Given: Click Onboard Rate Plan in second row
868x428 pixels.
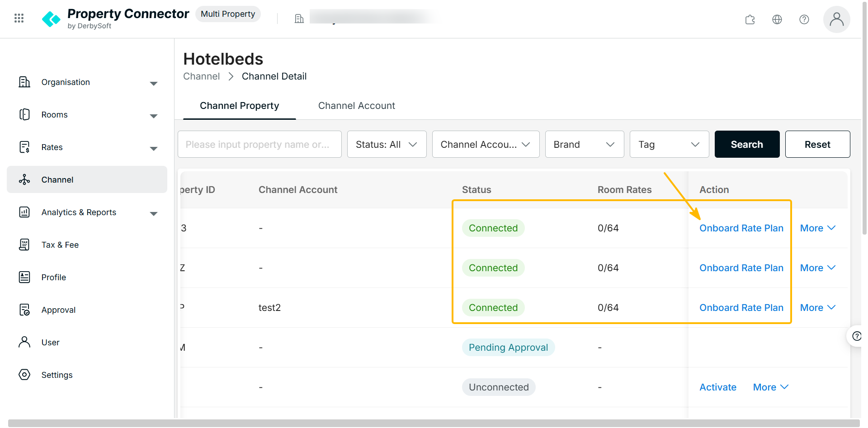Looking at the screenshot, I should point(741,268).
